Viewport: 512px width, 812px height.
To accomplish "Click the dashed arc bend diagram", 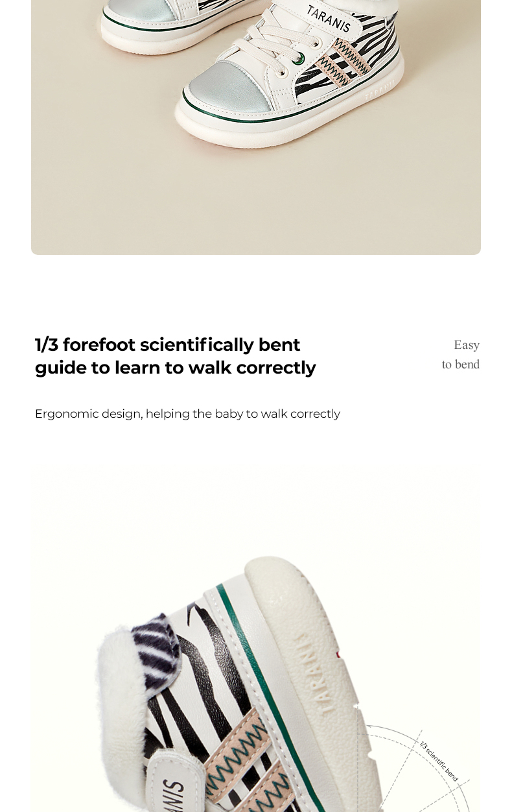I will (x=415, y=769).
